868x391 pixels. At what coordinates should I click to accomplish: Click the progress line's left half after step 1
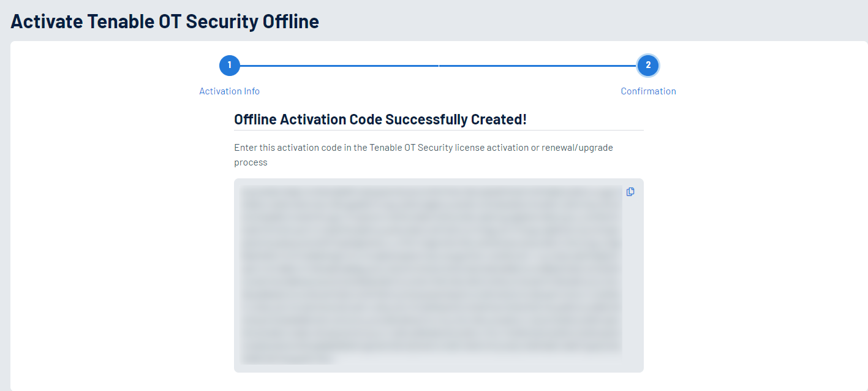[339, 65]
